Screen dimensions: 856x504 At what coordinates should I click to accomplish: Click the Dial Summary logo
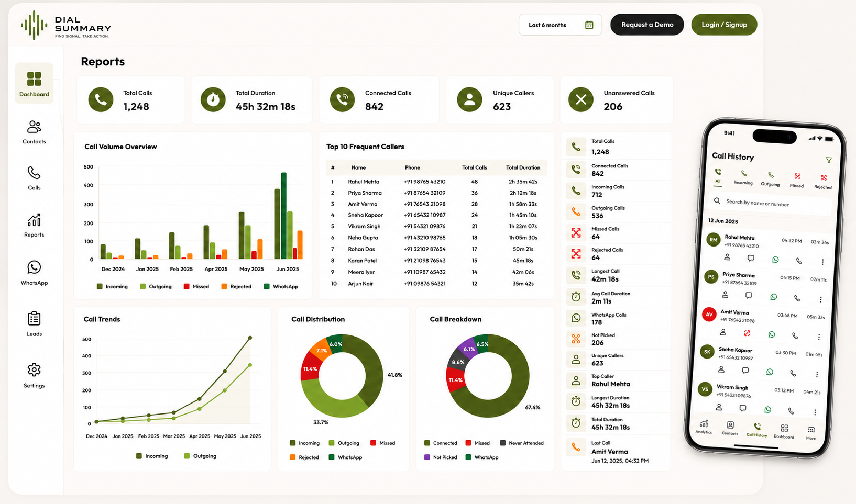[66, 25]
